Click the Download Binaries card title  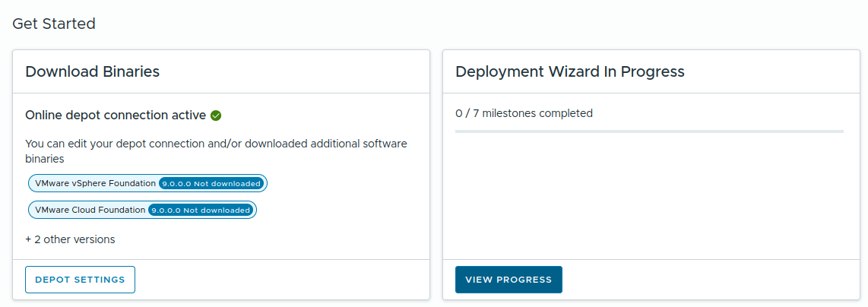(92, 71)
